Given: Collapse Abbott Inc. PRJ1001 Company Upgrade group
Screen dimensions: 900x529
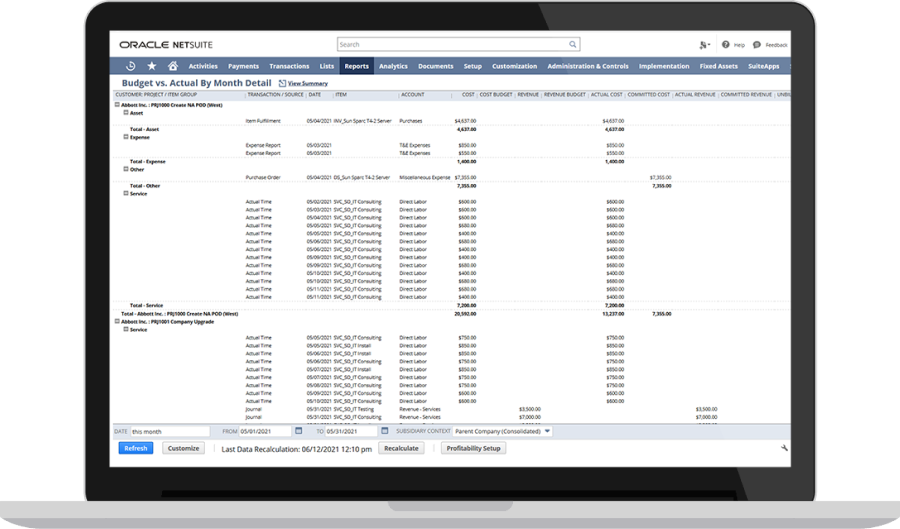Looking at the screenshot, I should click(x=117, y=321).
